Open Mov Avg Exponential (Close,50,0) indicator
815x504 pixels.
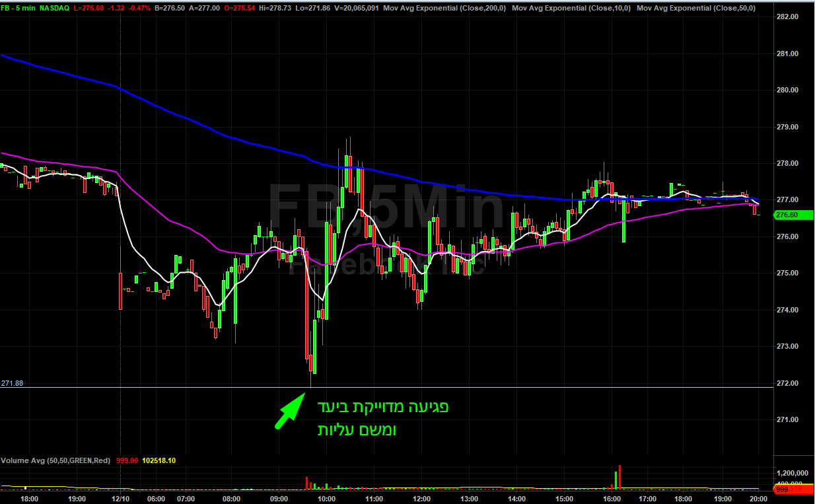pos(695,7)
